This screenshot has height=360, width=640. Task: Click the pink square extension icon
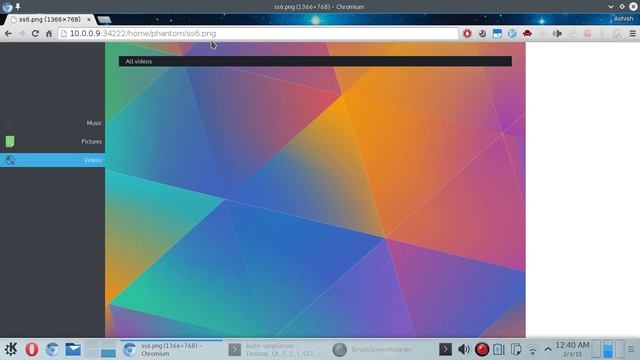pyautogui.click(x=587, y=33)
